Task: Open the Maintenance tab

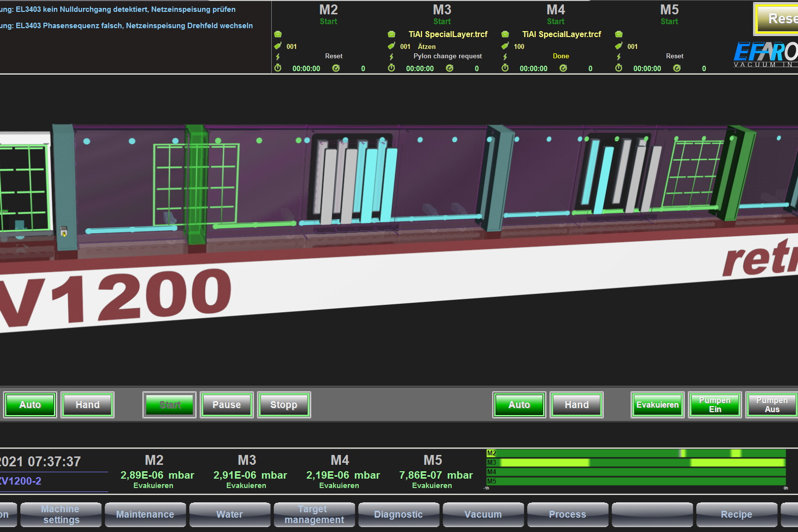Action: [x=145, y=515]
